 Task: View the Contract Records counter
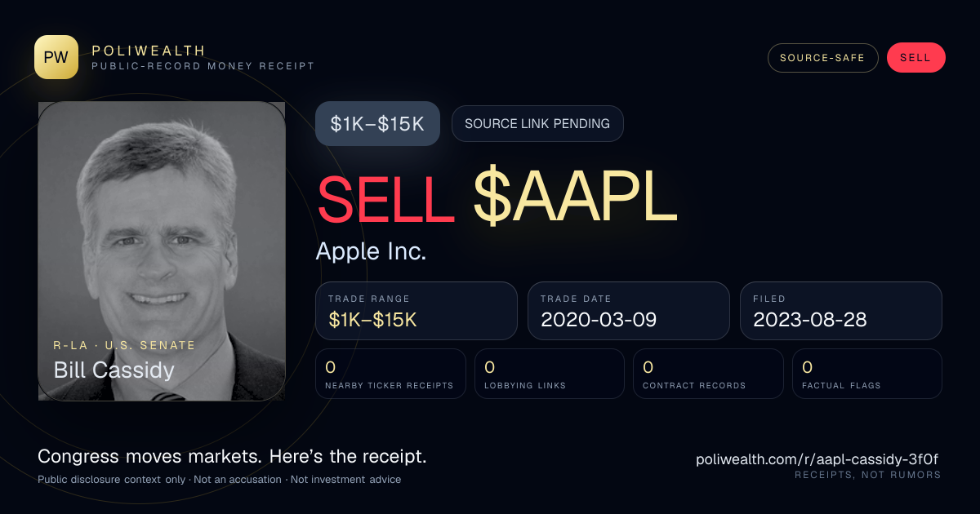pos(708,374)
